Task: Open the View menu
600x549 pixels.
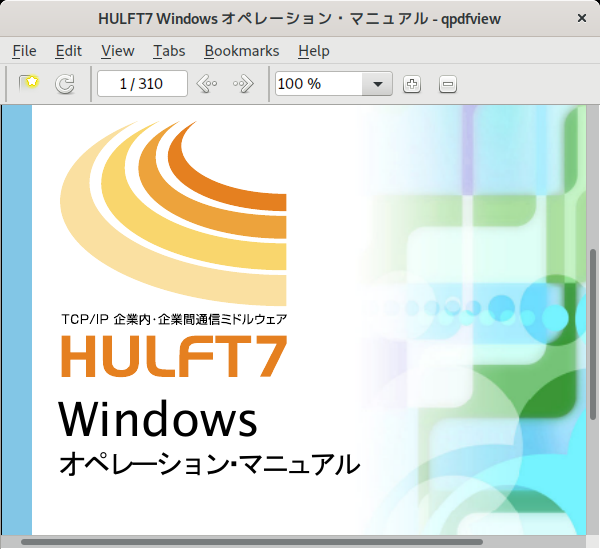Action: pos(117,51)
